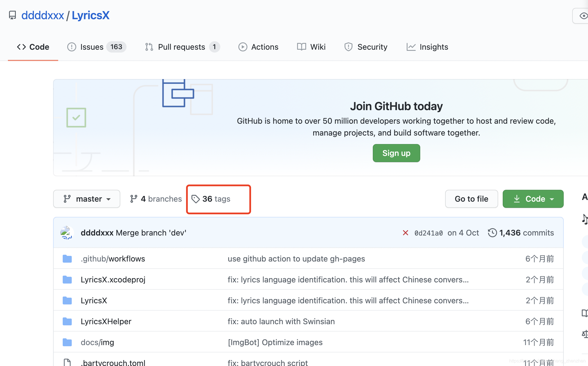Expand the green Code download dropdown
Viewport: 588px width, 366px height.
533,199
